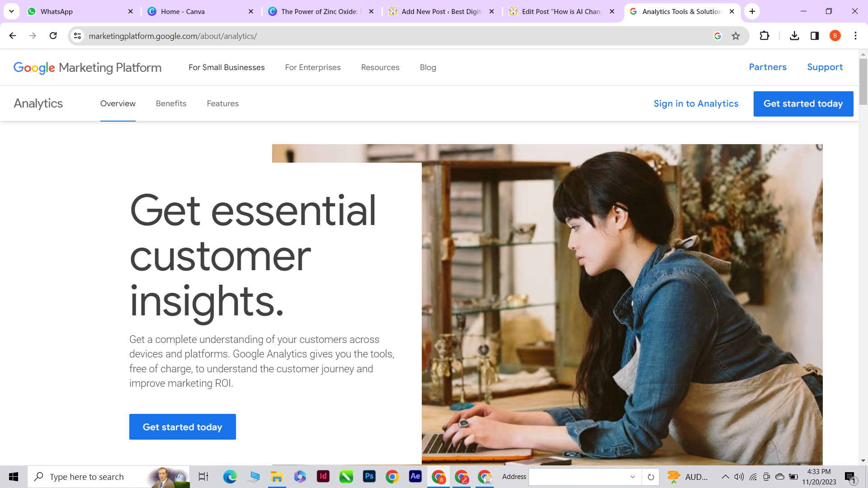Click the taskbar search box
The width and height of the screenshot is (868, 488).
tap(108, 477)
